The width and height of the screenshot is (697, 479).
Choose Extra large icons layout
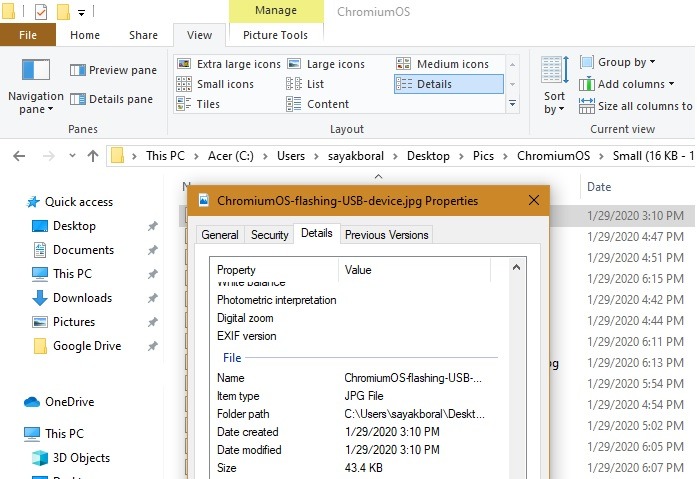228,64
